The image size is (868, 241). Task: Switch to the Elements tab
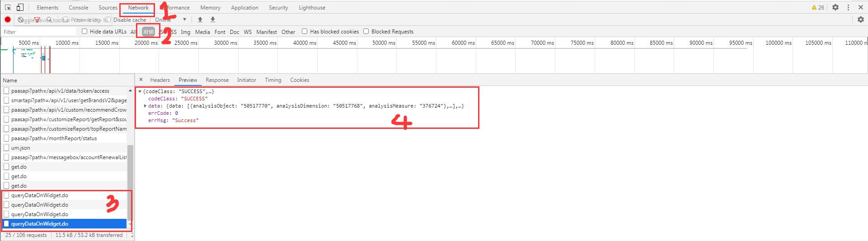[x=47, y=8]
